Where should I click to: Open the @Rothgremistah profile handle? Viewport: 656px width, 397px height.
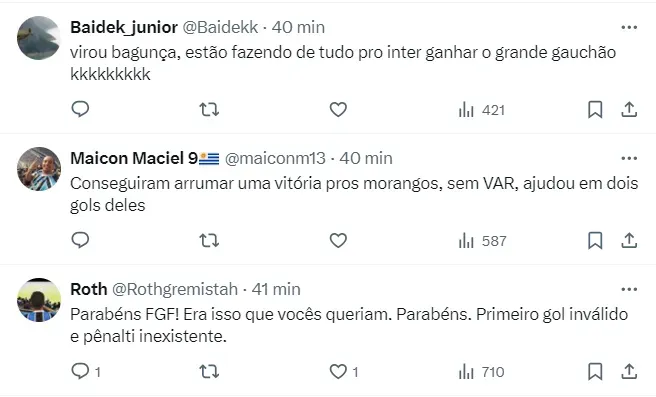click(x=175, y=289)
